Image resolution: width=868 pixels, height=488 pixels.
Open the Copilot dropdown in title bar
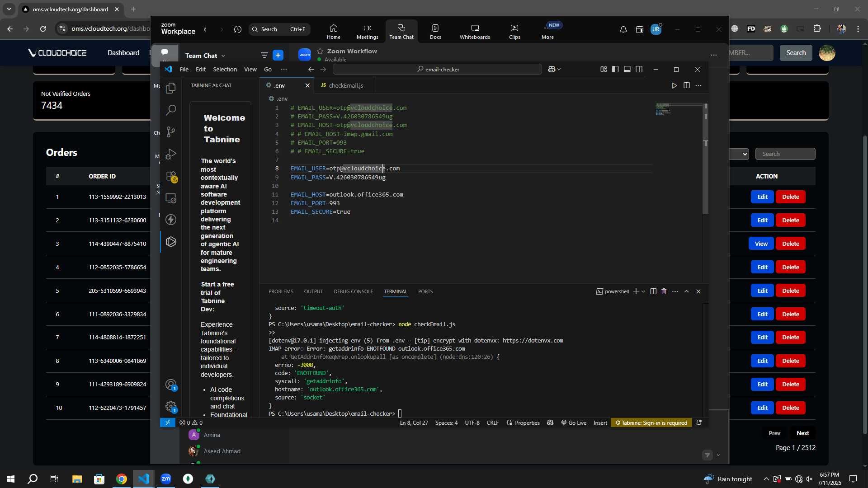click(554, 69)
